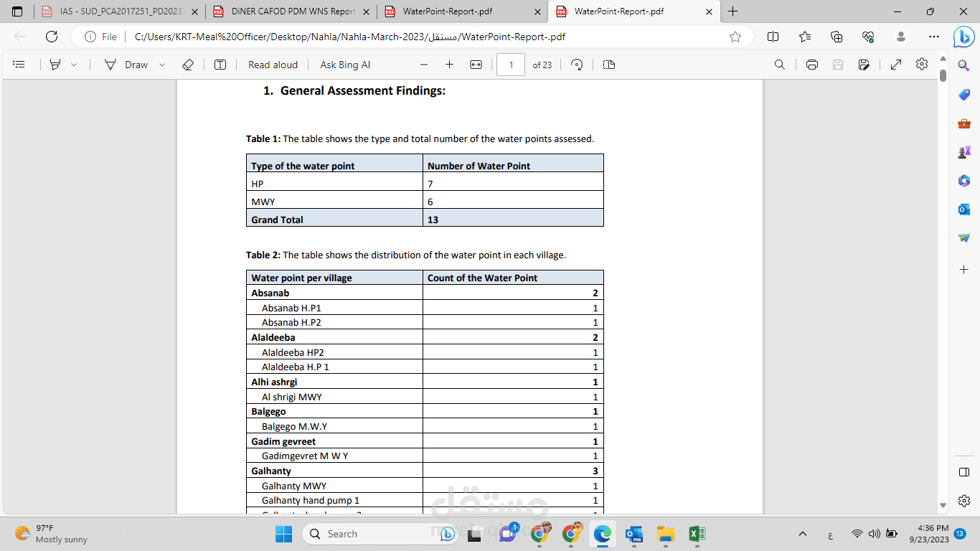Start Read aloud for the PDF
Screen dimensions: 980x551
tap(273, 65)
